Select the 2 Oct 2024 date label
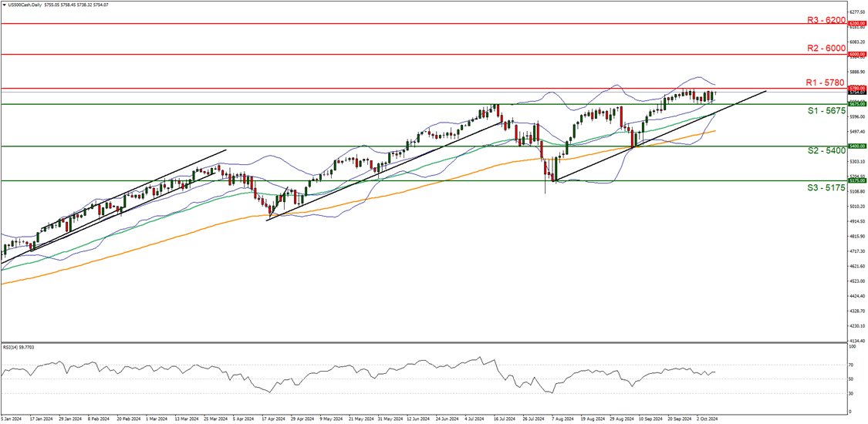Screen dimensions: 868x424 tap(708, 419)
